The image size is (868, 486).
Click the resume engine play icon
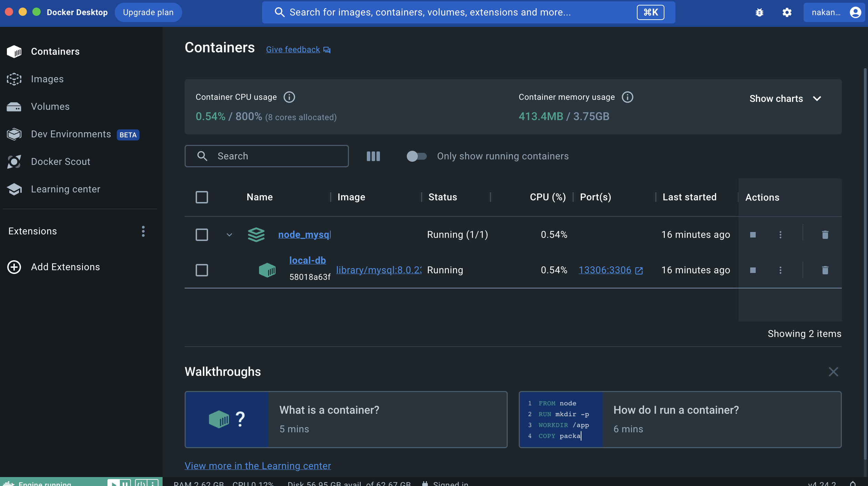(113, 483)
